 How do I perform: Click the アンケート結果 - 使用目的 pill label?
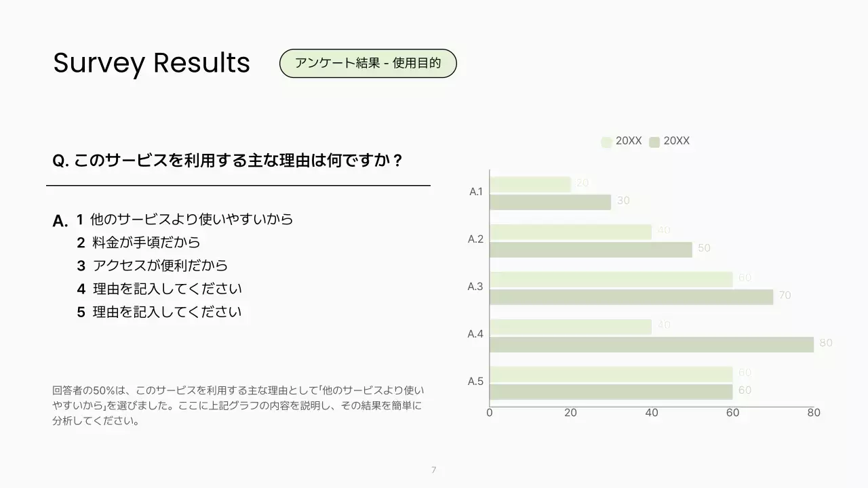point(368,63)
